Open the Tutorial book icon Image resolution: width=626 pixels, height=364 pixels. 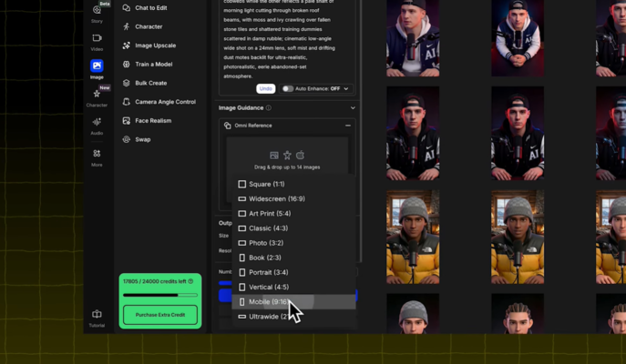(x=97, y=314)
